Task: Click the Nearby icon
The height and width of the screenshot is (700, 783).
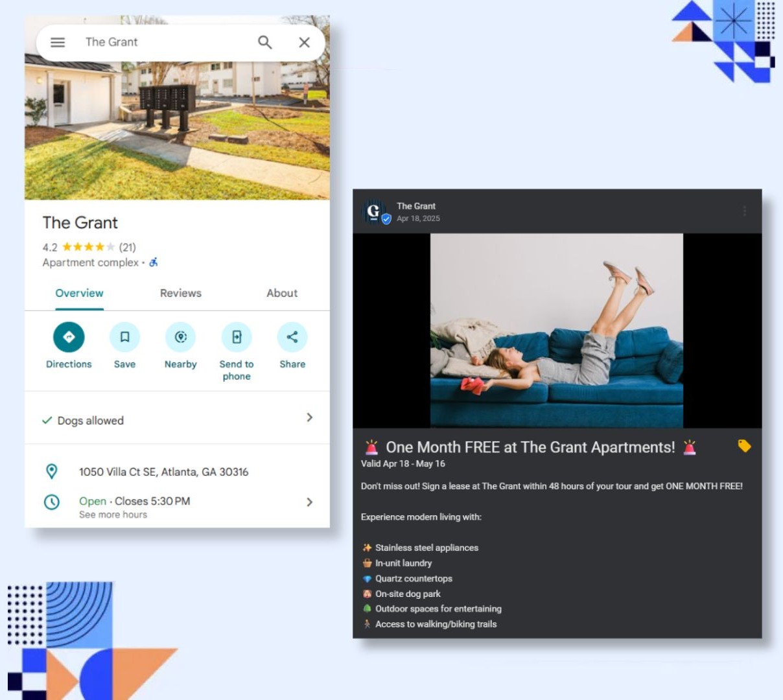Action: point(181,337)
